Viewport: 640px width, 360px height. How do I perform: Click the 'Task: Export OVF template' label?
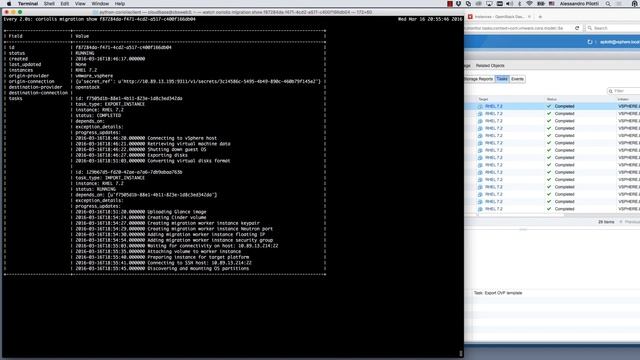498,293
